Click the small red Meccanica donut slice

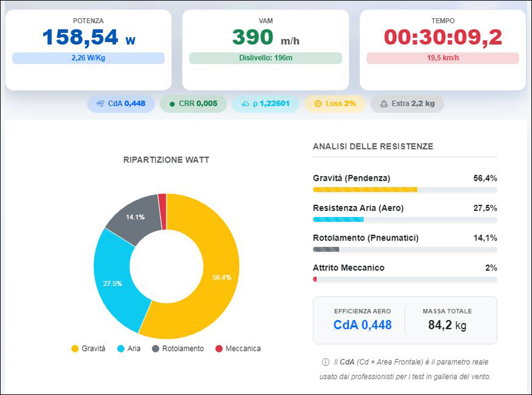click(163, 212)
